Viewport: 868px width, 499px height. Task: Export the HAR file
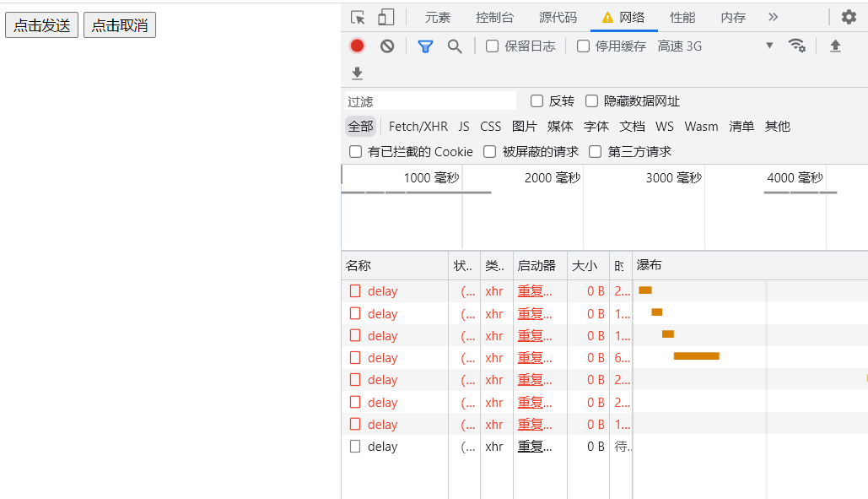point(834,46)
